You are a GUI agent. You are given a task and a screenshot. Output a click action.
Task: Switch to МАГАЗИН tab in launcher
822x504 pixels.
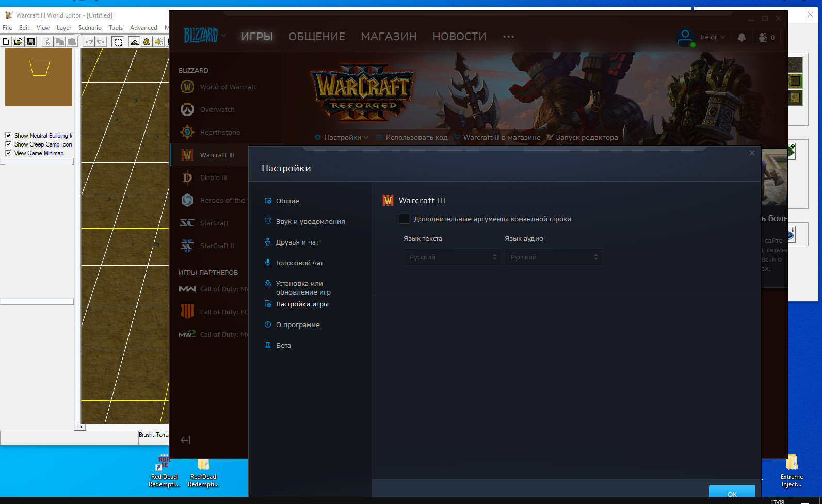(389, 37)
